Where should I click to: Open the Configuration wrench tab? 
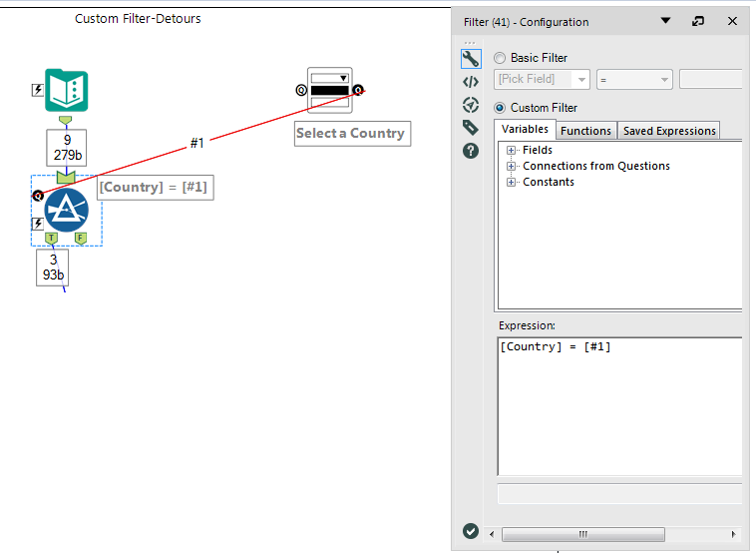pyautogui.click(x=471, y=59)
